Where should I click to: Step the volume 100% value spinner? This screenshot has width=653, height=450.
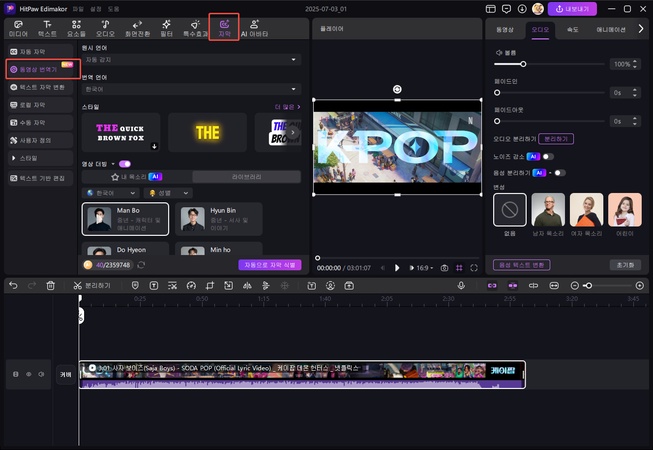[x=635, y=64]
